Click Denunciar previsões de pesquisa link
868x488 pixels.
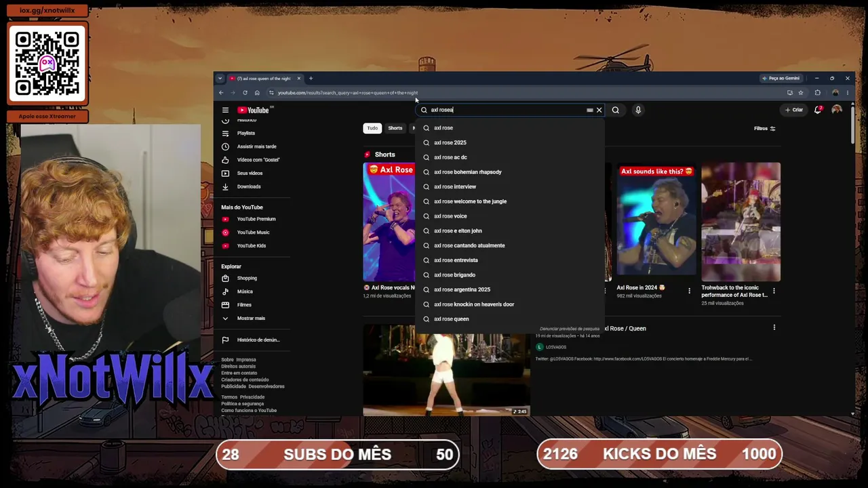click(x=570, y=329)
